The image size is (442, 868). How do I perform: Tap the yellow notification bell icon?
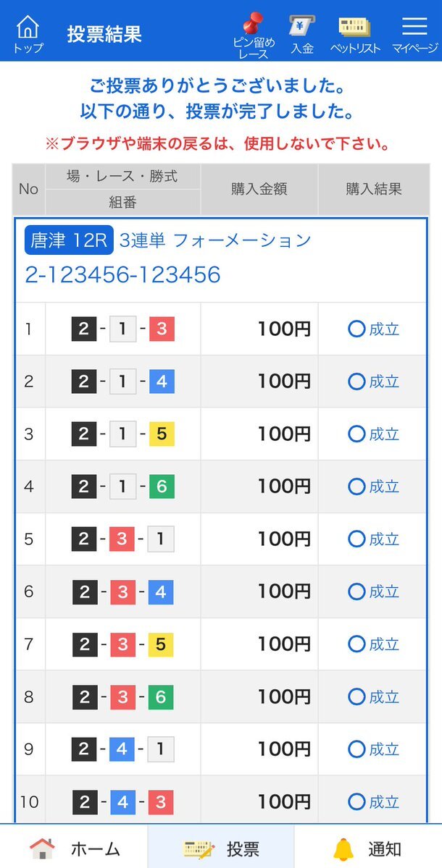(x=343, y=848)
